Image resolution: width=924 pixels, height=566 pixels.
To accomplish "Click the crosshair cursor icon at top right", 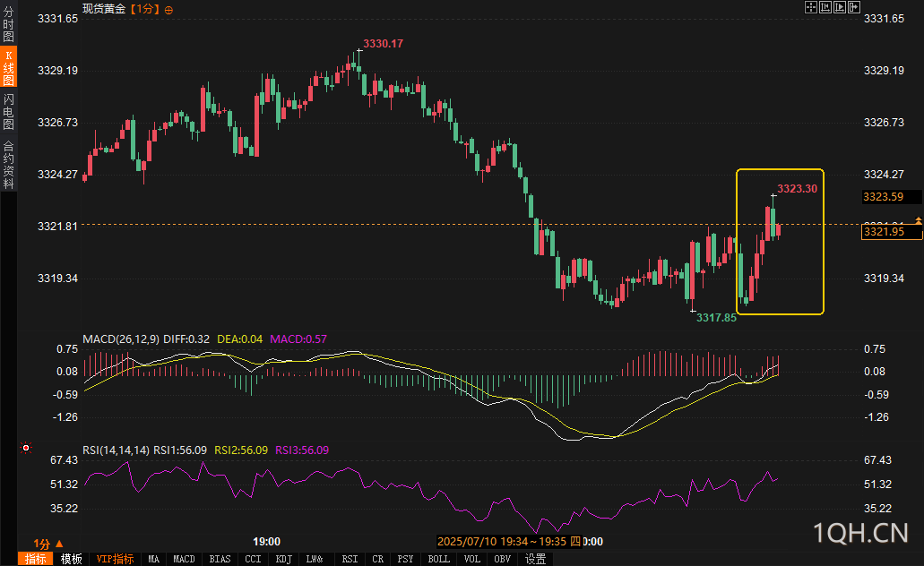I will tap(810, 8).
